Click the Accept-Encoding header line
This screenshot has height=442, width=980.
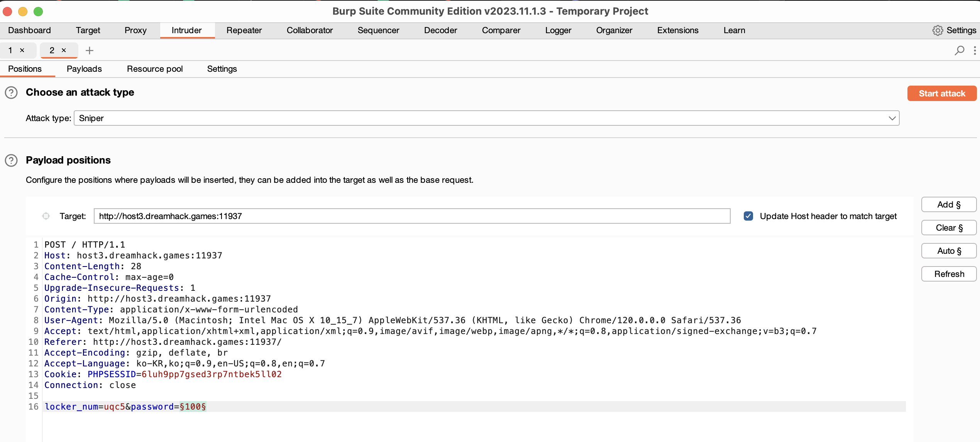(x=136, y=353)
